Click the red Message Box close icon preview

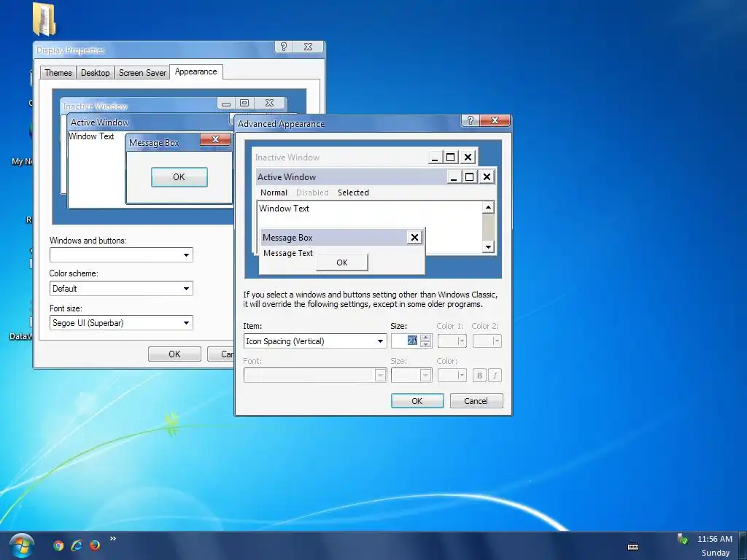(x=215, y=139)
